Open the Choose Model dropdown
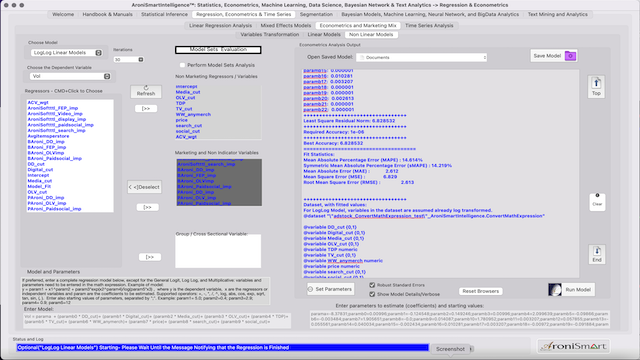This screenshot has width=640, height=360. coord(67,53)
